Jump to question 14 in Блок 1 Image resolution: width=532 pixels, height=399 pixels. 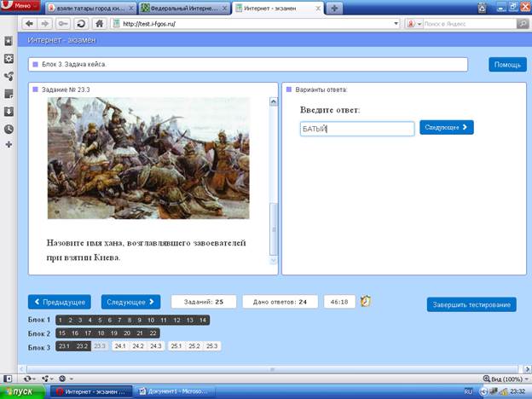pos(203,320)
